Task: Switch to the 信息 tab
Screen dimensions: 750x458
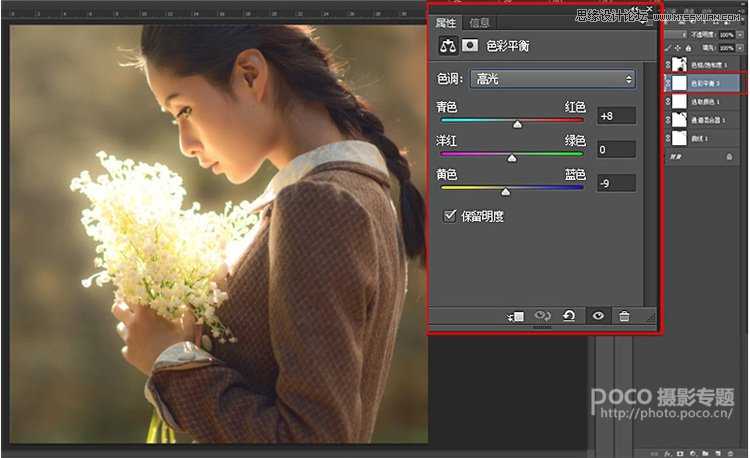Action: pos(481,22)
